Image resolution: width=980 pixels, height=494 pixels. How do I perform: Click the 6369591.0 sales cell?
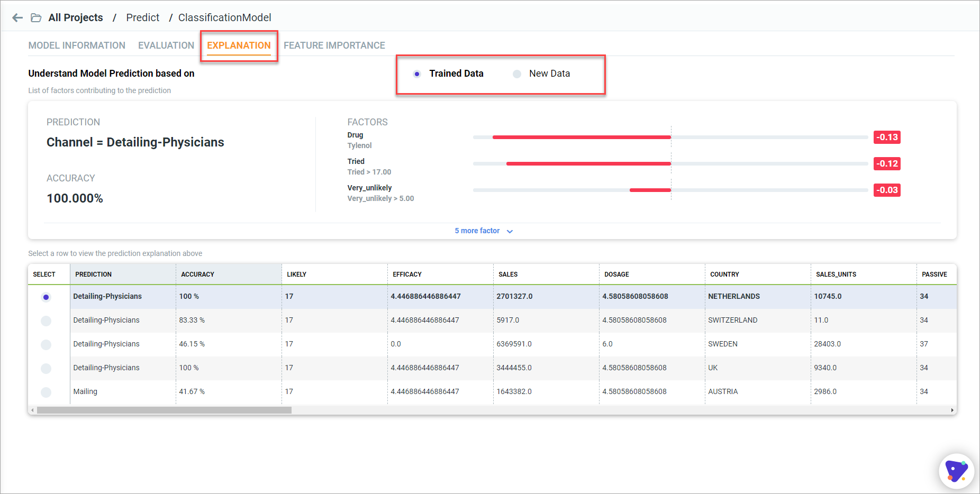(546, 344)
